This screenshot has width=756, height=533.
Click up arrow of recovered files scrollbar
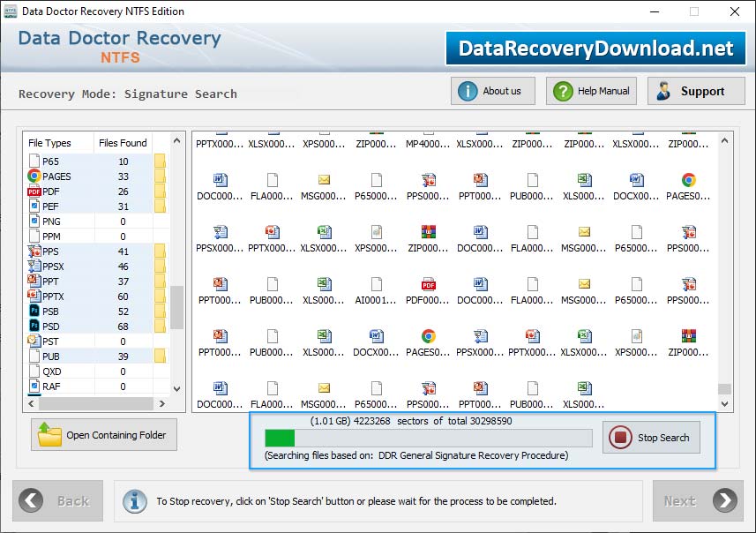(x=724, y=141)
